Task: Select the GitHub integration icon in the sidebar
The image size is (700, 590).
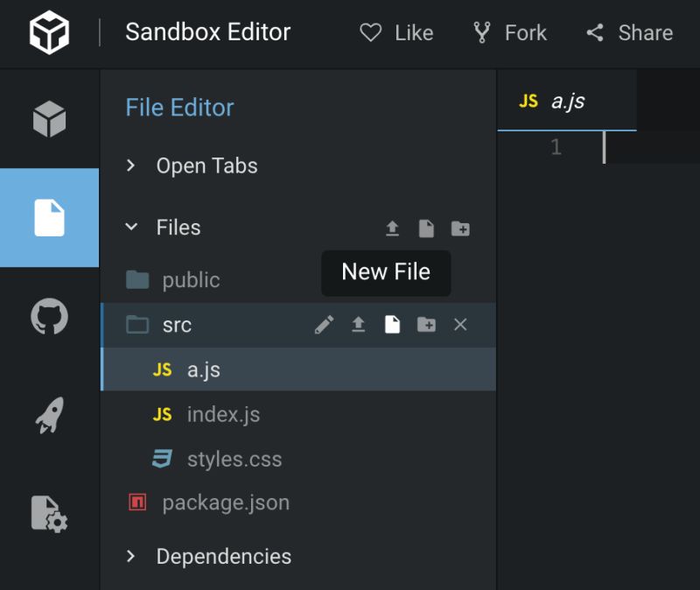Action: (50, 317)
